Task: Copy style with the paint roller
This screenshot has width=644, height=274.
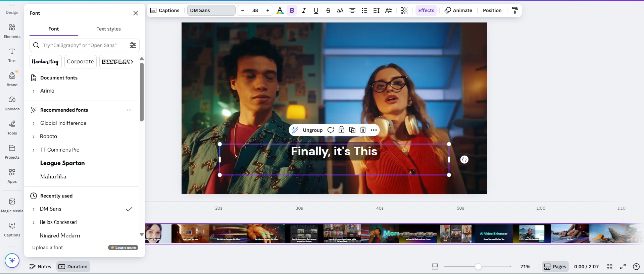Action: [515, 10]
